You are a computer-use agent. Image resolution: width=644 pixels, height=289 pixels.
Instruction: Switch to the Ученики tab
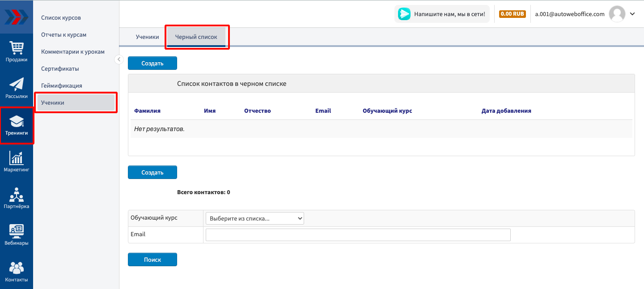(x=147, y=37)
